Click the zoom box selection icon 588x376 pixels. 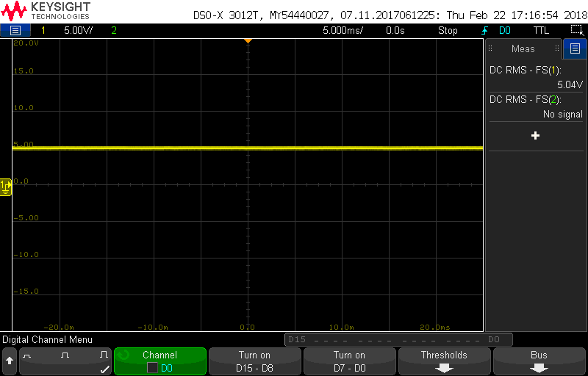pos(576,30)
